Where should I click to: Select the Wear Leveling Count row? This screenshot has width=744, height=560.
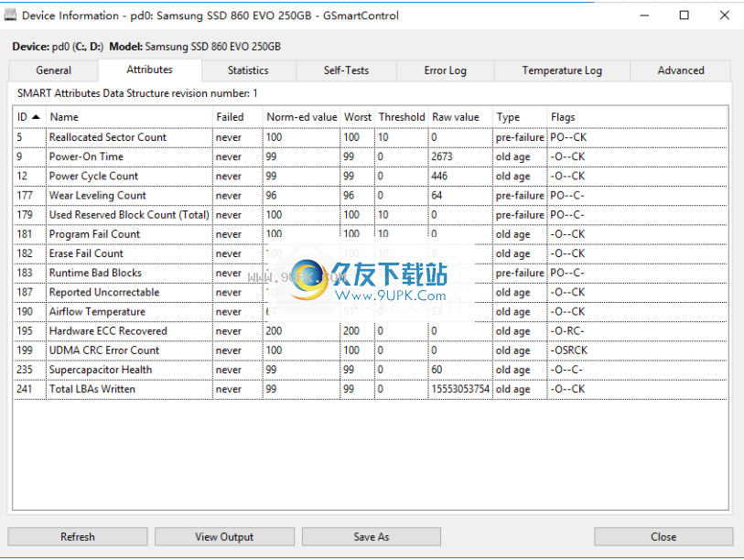pos(370,196)
